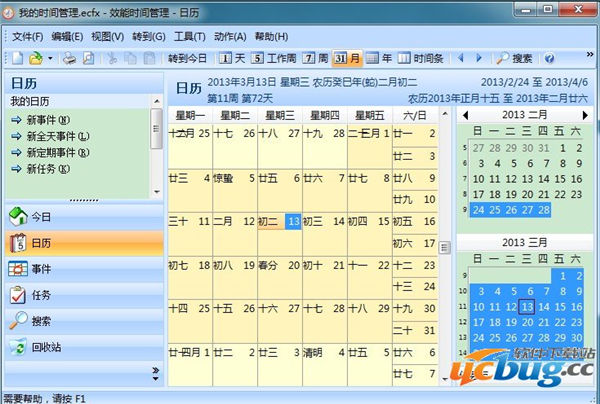Open the dropdown arrow beside the folder icon
The height and width of the screenshot is (404, 600).
coord(50,59)
